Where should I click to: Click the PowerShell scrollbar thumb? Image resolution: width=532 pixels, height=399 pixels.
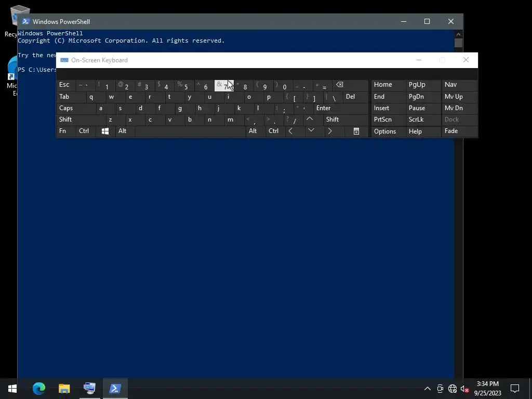click(x=458, y=43)
